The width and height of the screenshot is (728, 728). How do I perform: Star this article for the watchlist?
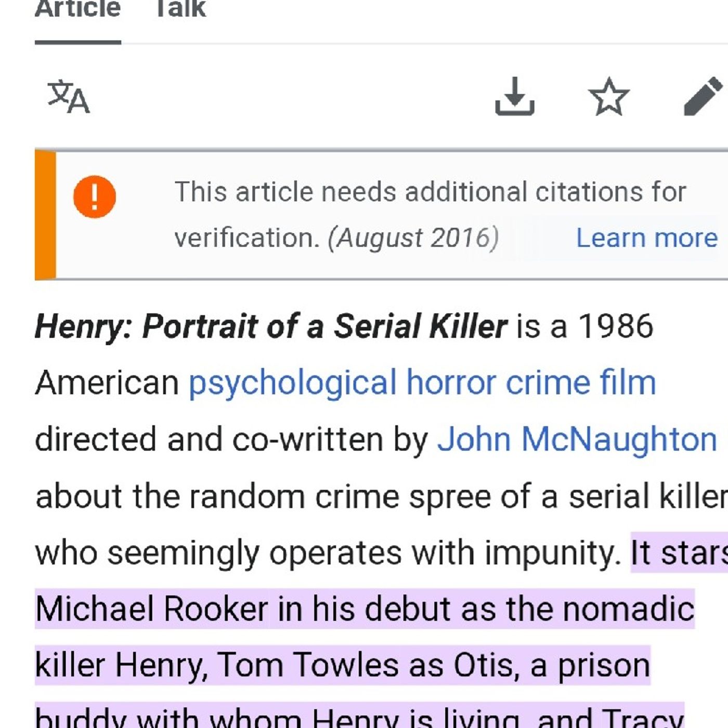coord(608,96)
